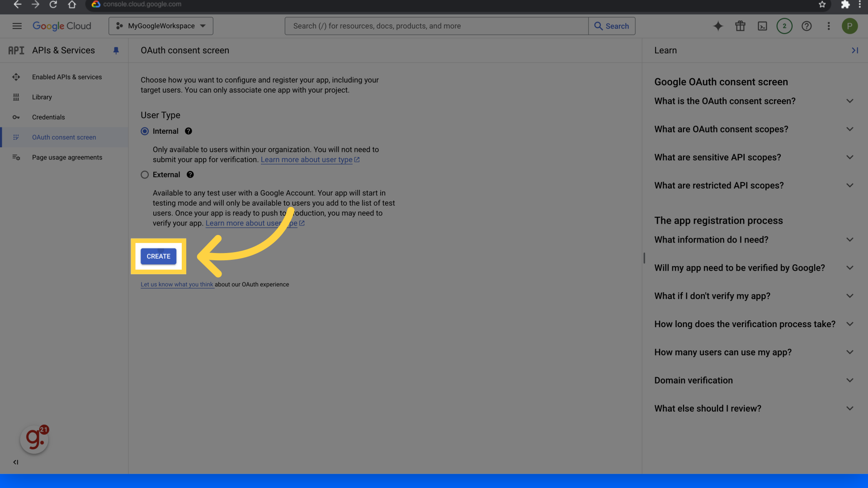The image size is (868, 488).
Task: Open the browser home page
Action: pos(72,5)
